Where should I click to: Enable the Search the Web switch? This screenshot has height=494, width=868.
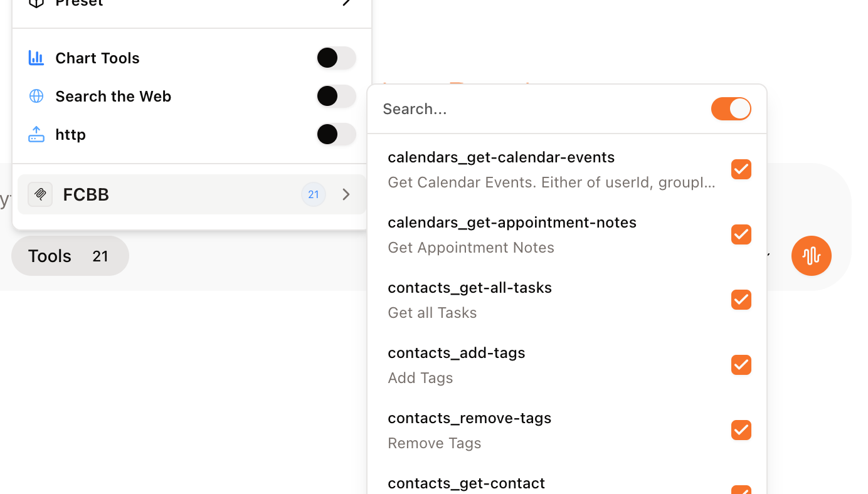(x=336, y=96)
